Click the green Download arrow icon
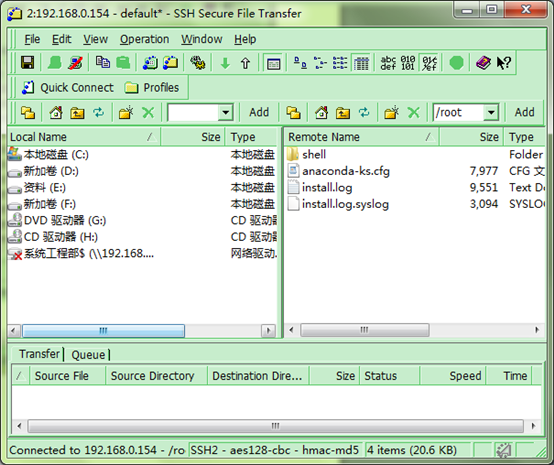Image resolution: width=554 pixels, height=465 pixels. 225,64
